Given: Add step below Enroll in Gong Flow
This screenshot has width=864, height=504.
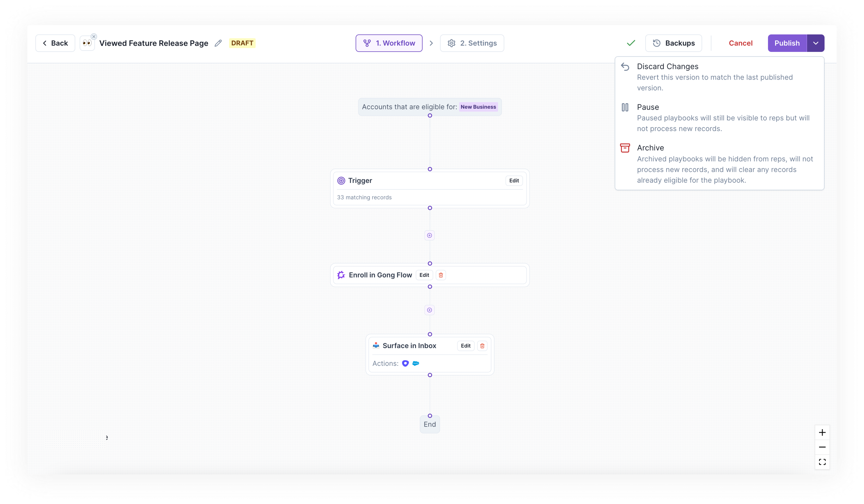Looking at the screenshot, I should (x=429, y=310).
